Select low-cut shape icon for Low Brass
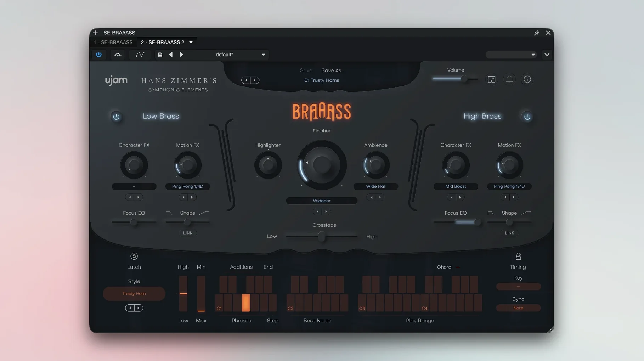644x361 pixels. [169, 213]
